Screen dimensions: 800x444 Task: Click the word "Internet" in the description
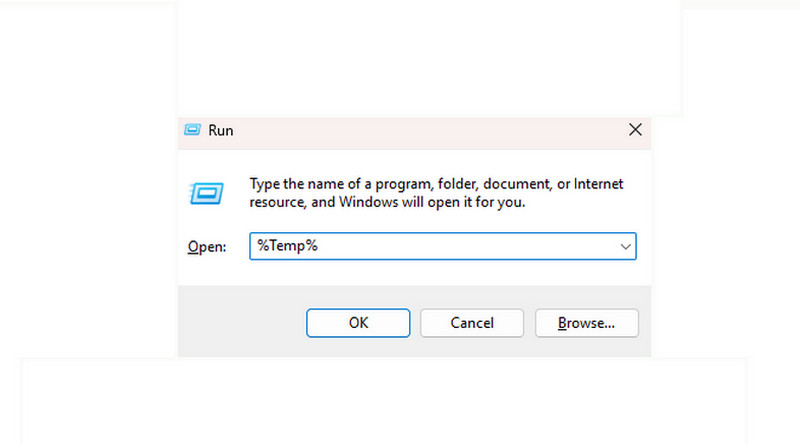click(x=600, y=185)
